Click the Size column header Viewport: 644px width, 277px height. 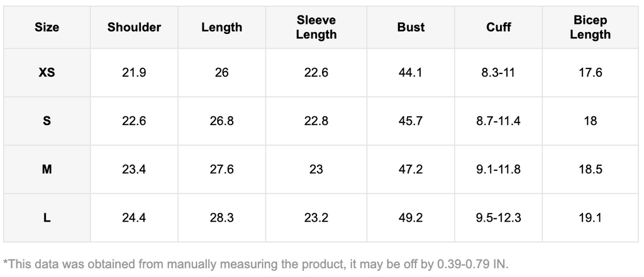pyautogui.click(x=47, y=28)
